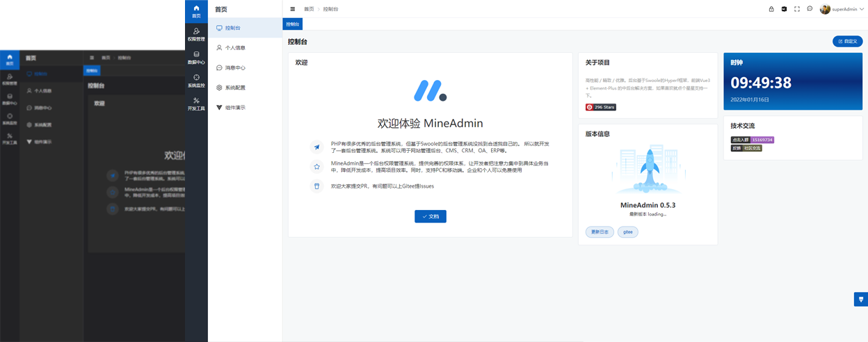Viewport: 868px width, 342px height.
Task: Select 消息中心 in the dark theme menu
Action: [x=52, y=108]
